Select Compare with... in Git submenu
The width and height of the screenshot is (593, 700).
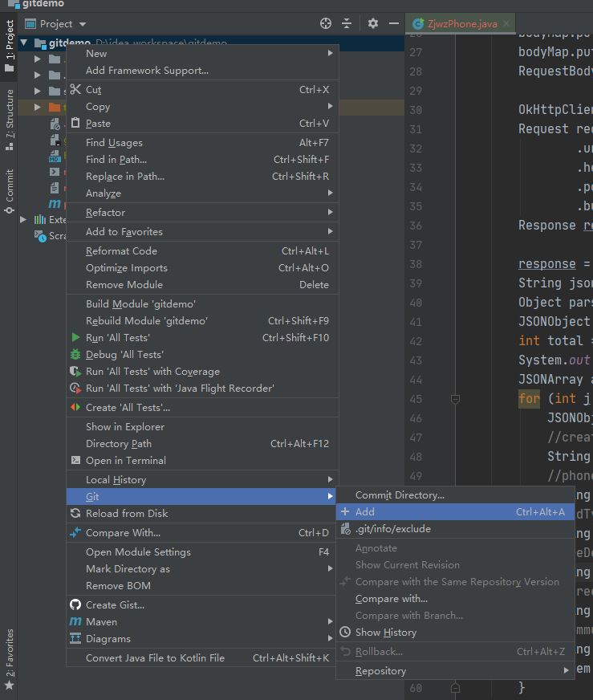coord(455,599)
